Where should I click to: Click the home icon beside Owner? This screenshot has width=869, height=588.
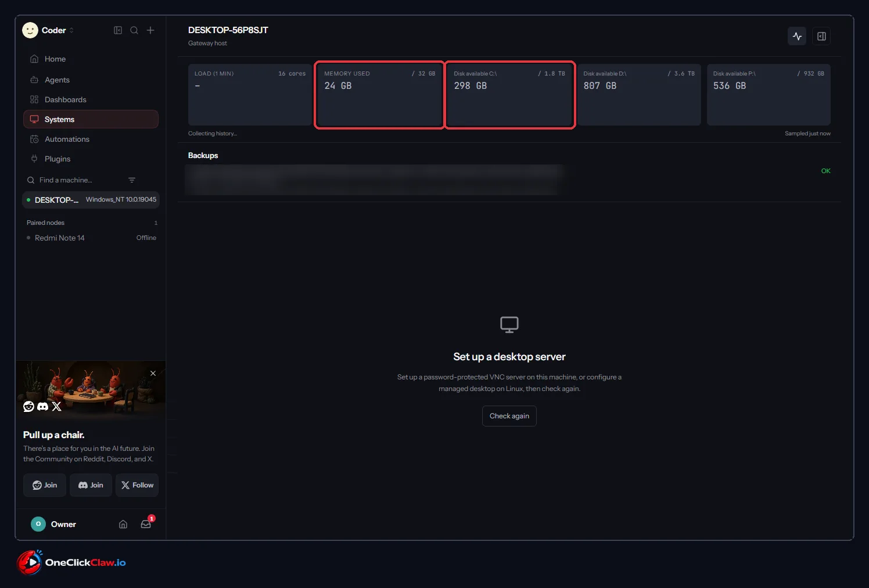click(123, 524)
